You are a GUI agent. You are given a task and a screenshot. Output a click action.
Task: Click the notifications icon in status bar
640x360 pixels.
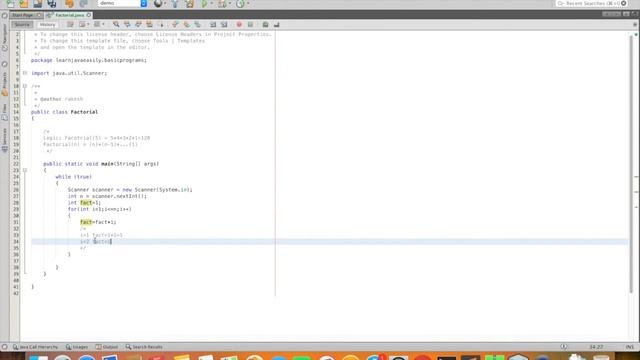pos(564,347)
